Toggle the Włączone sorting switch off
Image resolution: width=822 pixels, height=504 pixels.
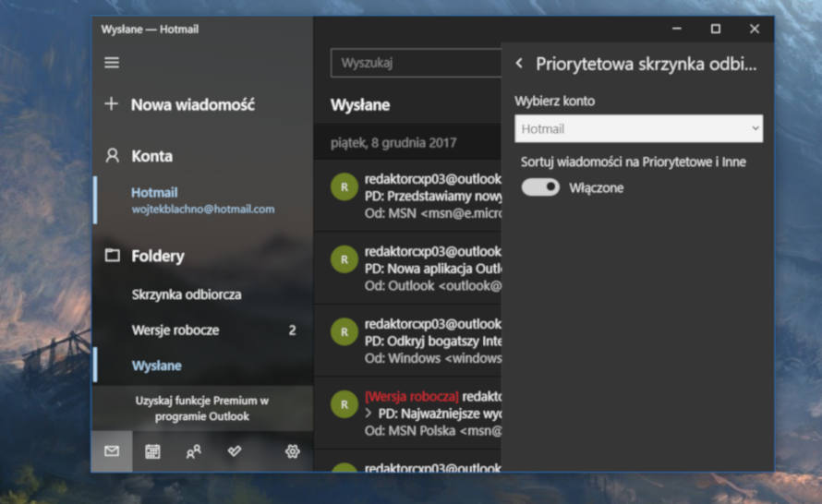tap(540, 187)
